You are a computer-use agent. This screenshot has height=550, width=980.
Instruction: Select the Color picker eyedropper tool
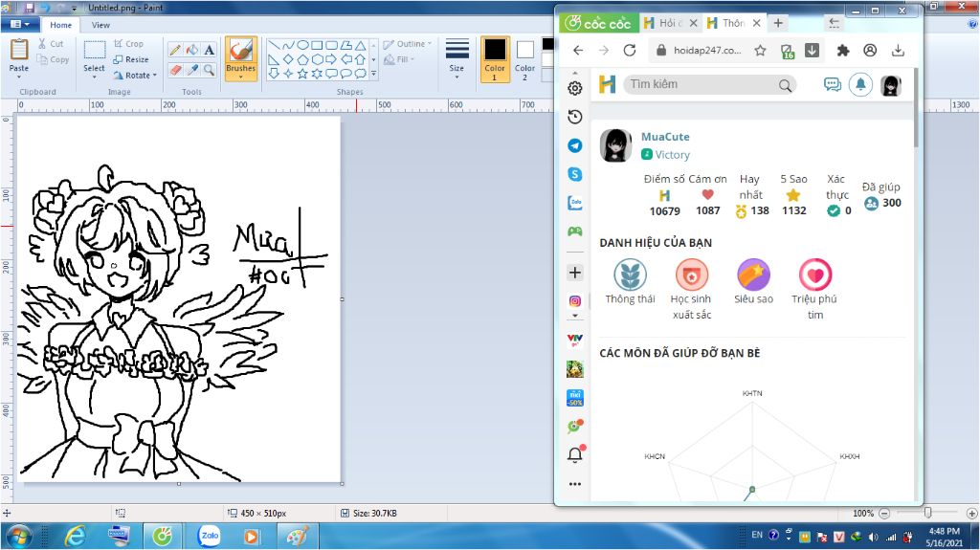(192, 70)
